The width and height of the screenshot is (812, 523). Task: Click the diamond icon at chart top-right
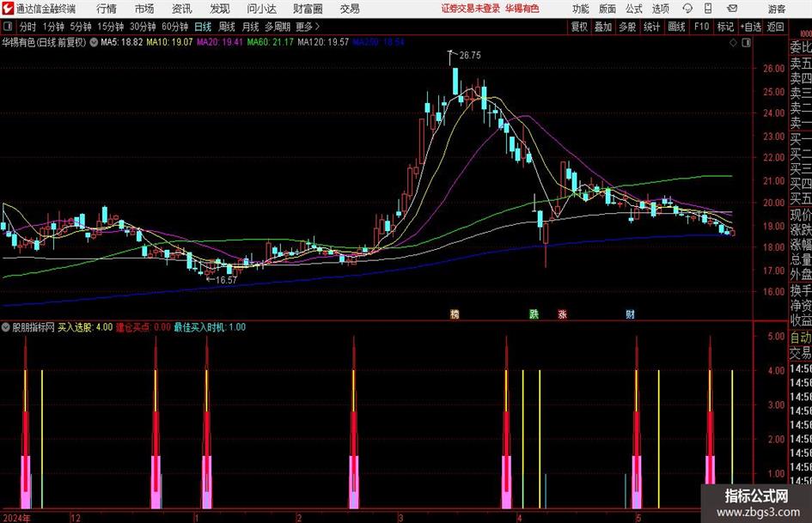pos(733,43)
